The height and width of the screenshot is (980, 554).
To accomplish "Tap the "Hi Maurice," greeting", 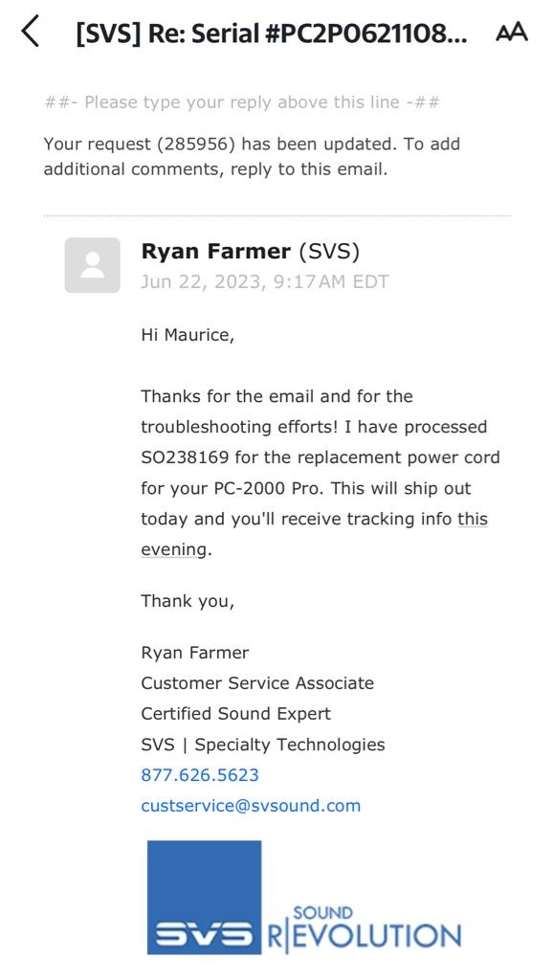I will (188, 335).
